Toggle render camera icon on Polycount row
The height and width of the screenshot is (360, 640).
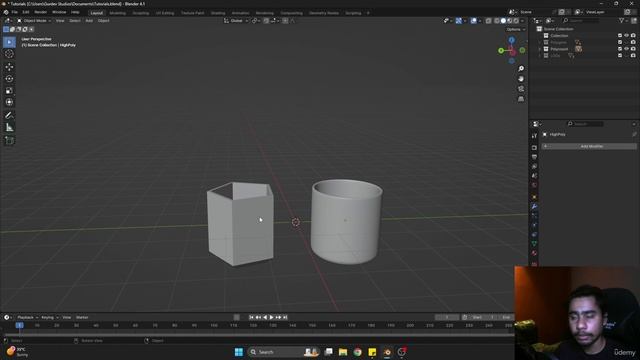pyautogui.click(x=633, y=49)
